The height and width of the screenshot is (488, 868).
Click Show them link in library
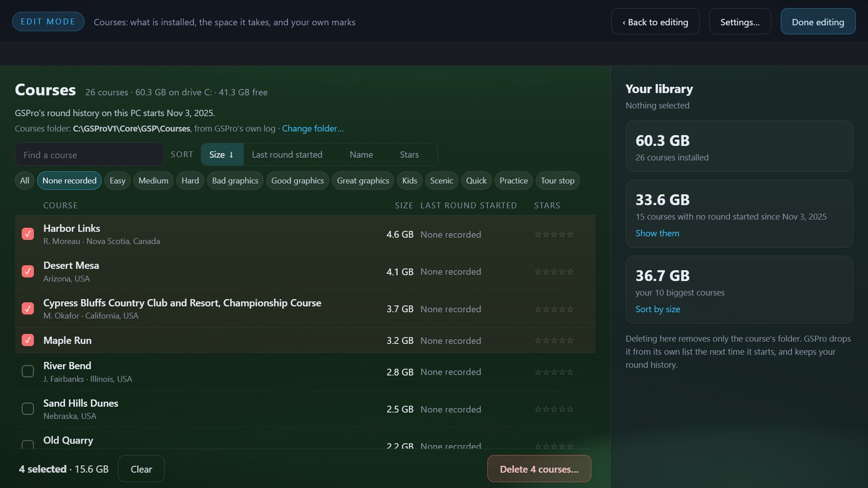tap(658, 233)
